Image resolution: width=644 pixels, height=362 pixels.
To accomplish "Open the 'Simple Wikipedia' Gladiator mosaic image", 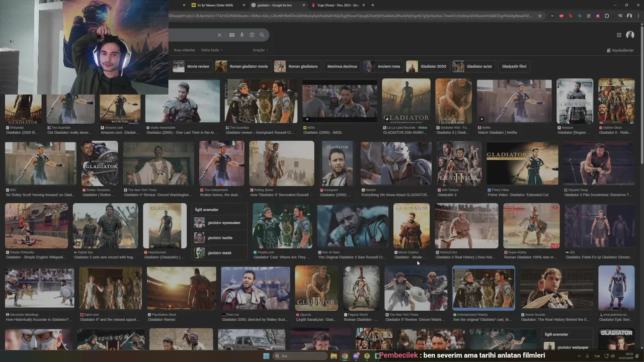I will pos(36,226).
